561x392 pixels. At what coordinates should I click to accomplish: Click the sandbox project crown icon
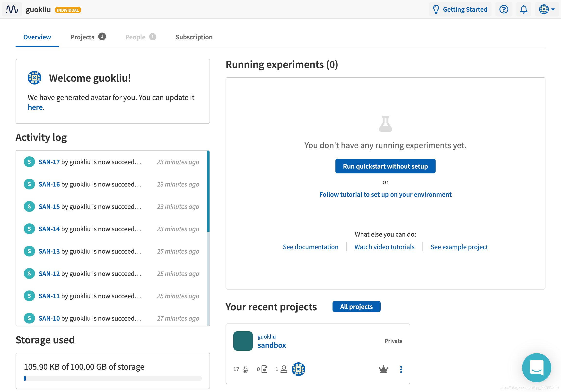pyautogui.click(x=383, y=369)
